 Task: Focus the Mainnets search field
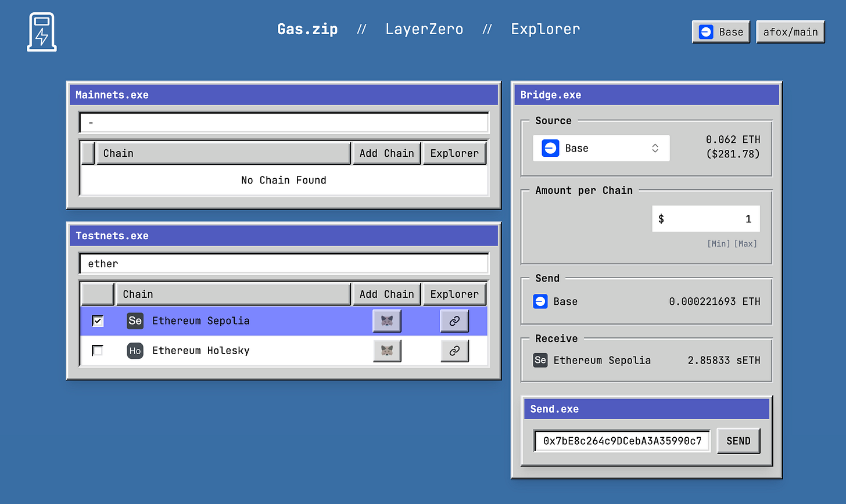284,123
